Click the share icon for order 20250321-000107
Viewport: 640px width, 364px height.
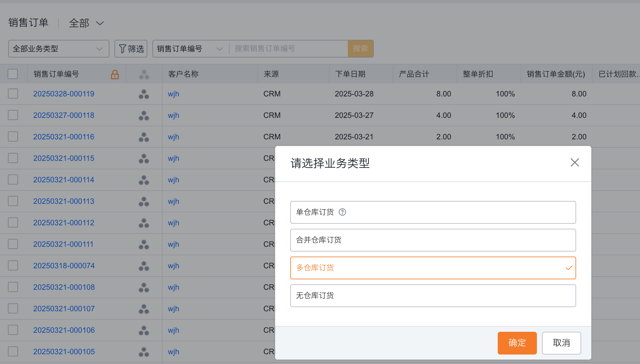point(144,309)
